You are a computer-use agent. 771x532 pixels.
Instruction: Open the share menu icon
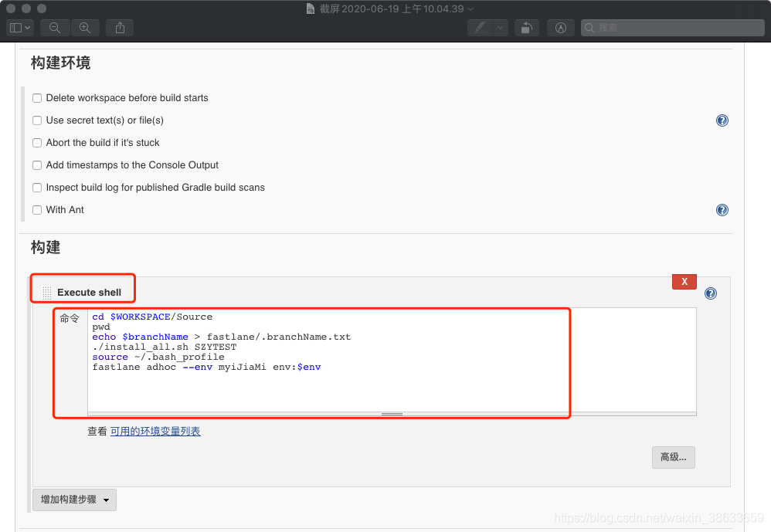(x=120, y=28)
